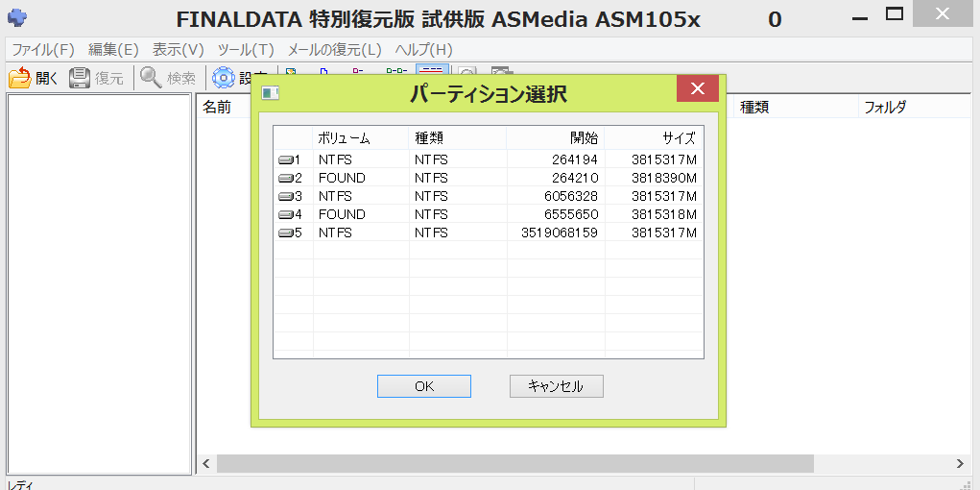Screen dimensions: 980x490
Task: Open the ファイル(F) menu
Action: [x=42, y=49]
